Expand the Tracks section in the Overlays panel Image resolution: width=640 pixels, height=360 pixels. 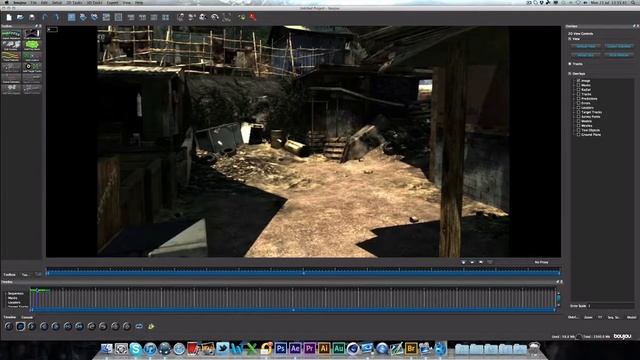click(x=570, y=64)
